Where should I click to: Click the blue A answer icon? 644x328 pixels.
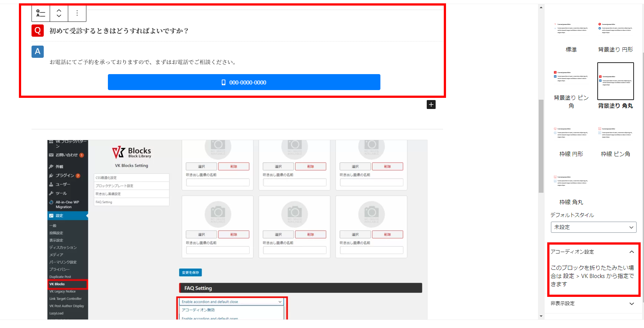37,52
